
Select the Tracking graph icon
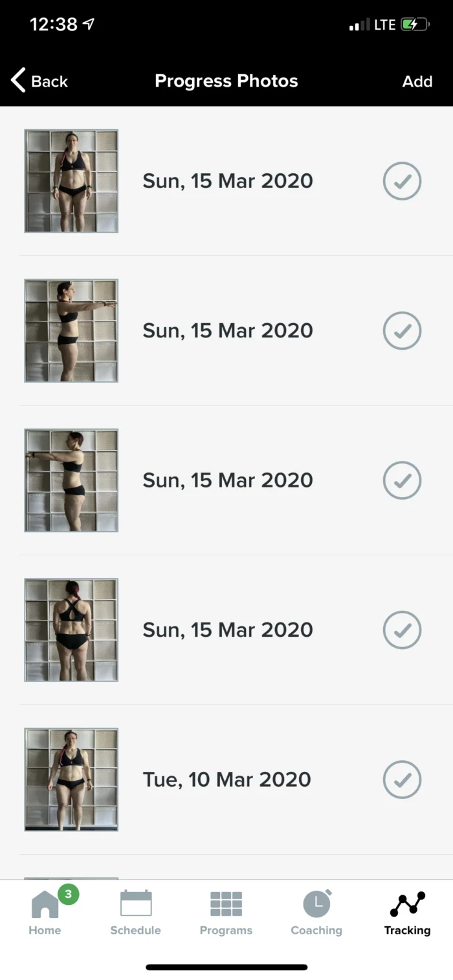[407, 904]
